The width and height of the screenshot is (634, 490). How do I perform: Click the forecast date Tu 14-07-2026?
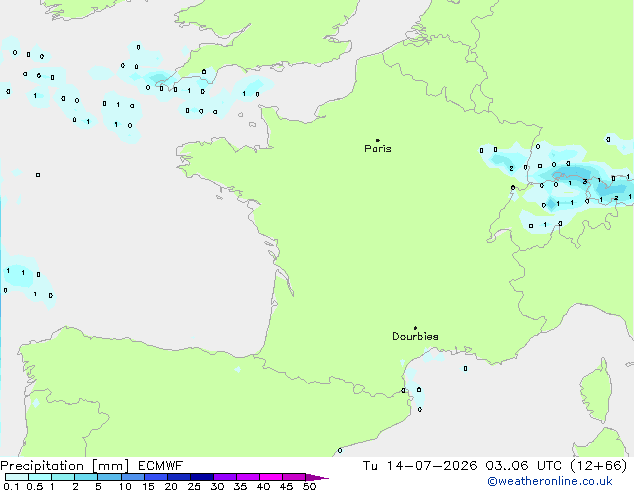click(x=420, y=466)
